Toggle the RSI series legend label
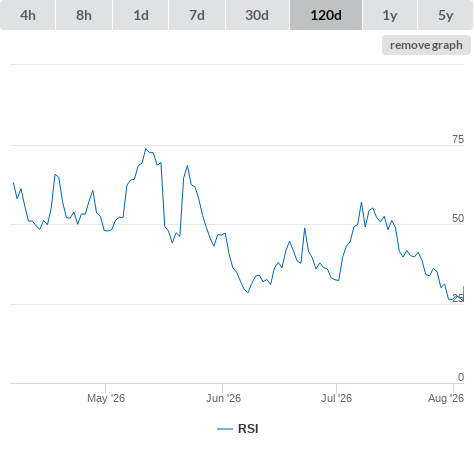Image resolution: width=474 pixels, height=455 pixels. tap(248, 429)
